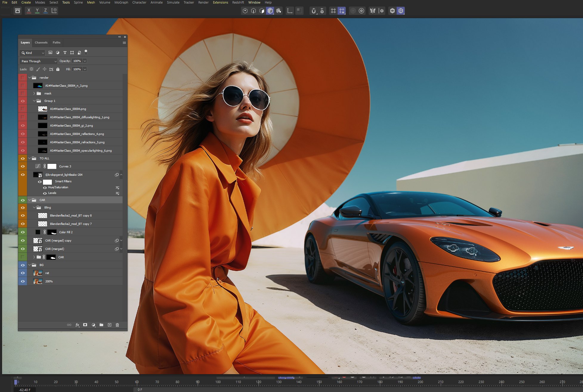Image resolution: width=583 pixels, height=392 pixels.
Task: Toggle visibility of the Curves 3 layer
Action: 23,166
